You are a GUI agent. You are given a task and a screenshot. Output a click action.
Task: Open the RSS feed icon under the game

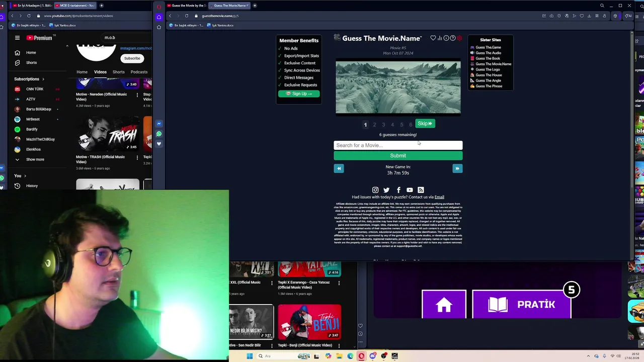(x=421, y=190)
